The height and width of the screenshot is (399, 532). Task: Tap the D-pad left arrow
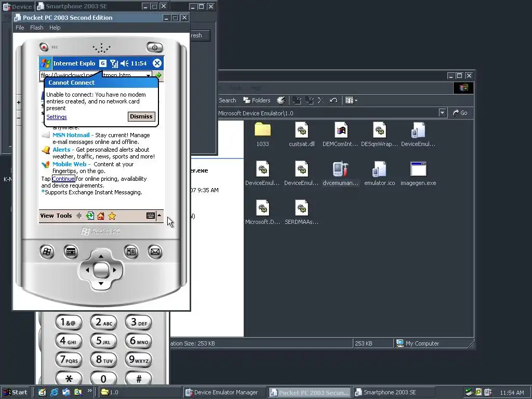coord(87,270)
